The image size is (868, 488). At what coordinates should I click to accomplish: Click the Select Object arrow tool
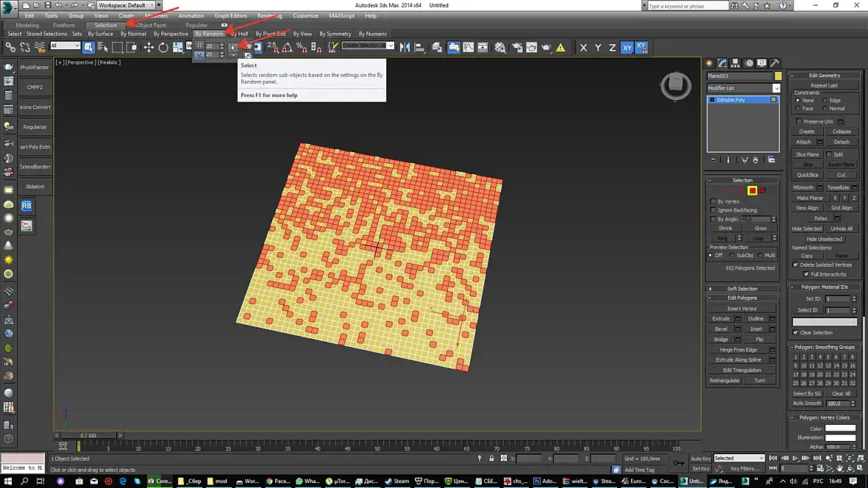pyautogui.click(x=88, y=47)
